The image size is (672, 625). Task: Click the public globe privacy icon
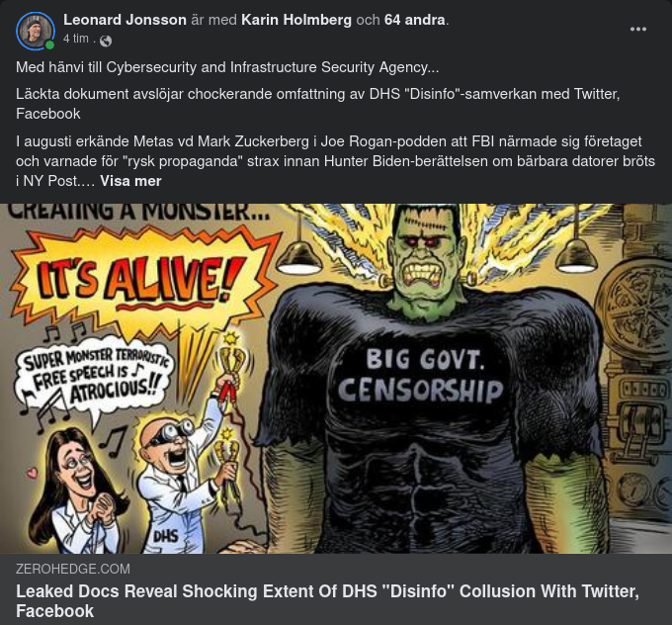[x=106, y=41]
